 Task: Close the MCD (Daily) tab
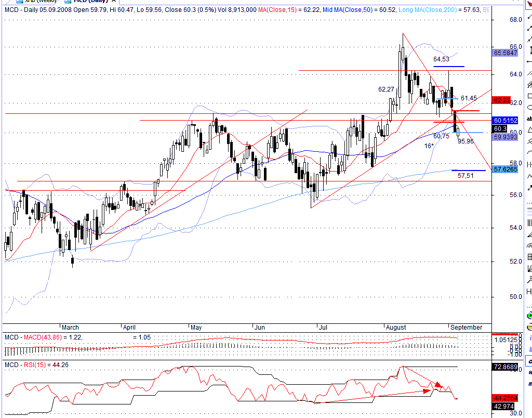tap(114, 1)
